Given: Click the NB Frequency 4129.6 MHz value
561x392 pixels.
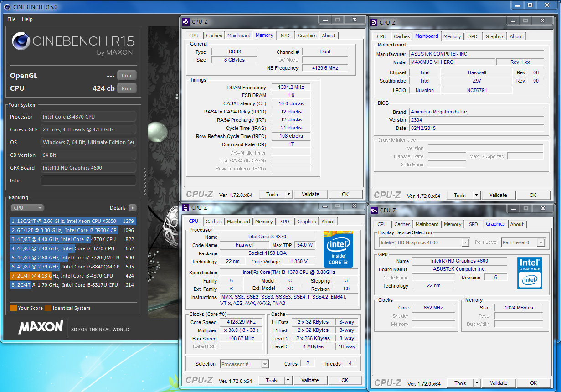Looking at the screenshot, I should (325, 68).
